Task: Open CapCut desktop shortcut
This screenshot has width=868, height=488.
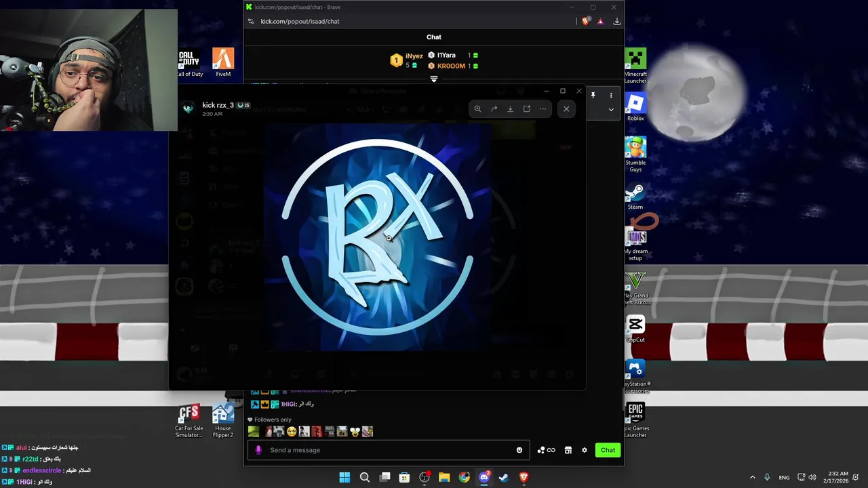Action: [635, 329]
